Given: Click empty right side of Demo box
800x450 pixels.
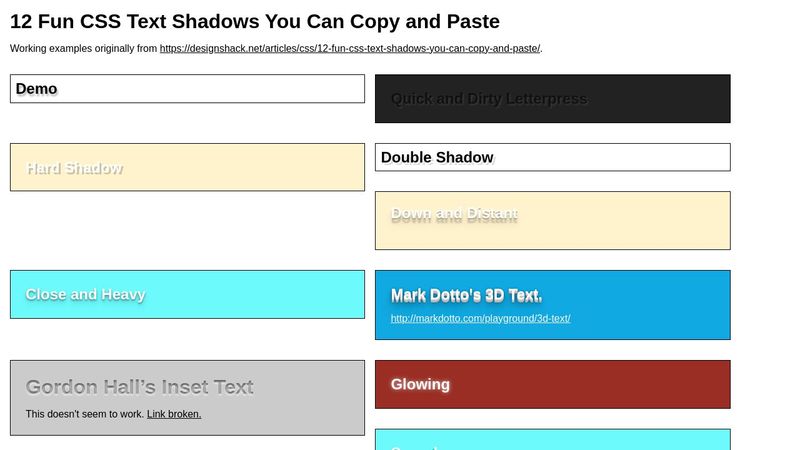Looking at the screenshot, I should click(x=250, y=89).
